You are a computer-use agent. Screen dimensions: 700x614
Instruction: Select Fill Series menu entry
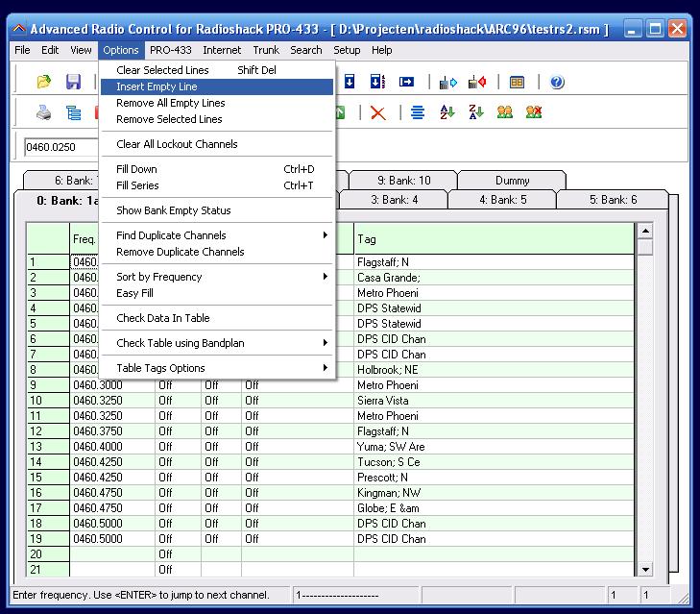pyautogui.click(x=217, y=185)
